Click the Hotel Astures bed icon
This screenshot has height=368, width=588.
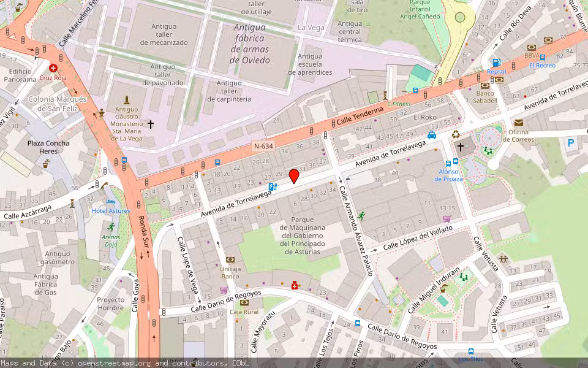pyautogui.click(x=111, y=202)
